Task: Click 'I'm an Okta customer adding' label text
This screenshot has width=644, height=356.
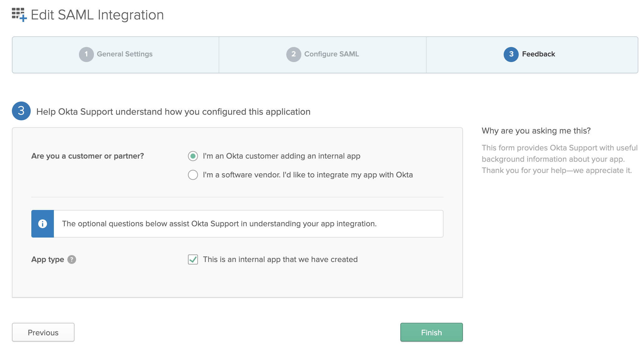Action: click(282, 156)
